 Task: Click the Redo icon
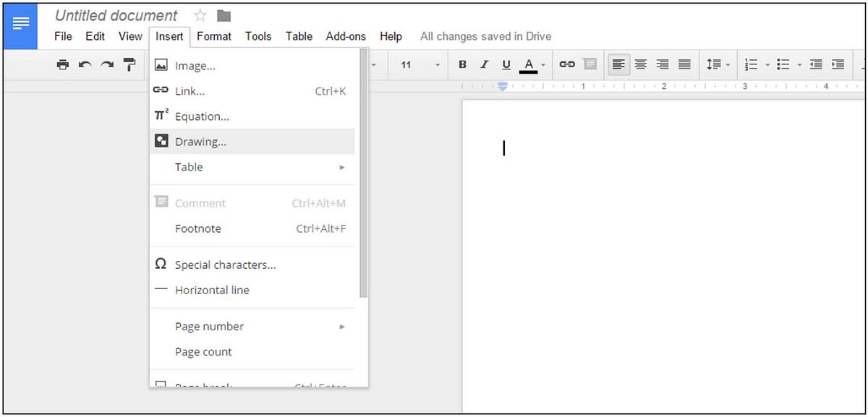pyautogui.click(x=107, y=64)
